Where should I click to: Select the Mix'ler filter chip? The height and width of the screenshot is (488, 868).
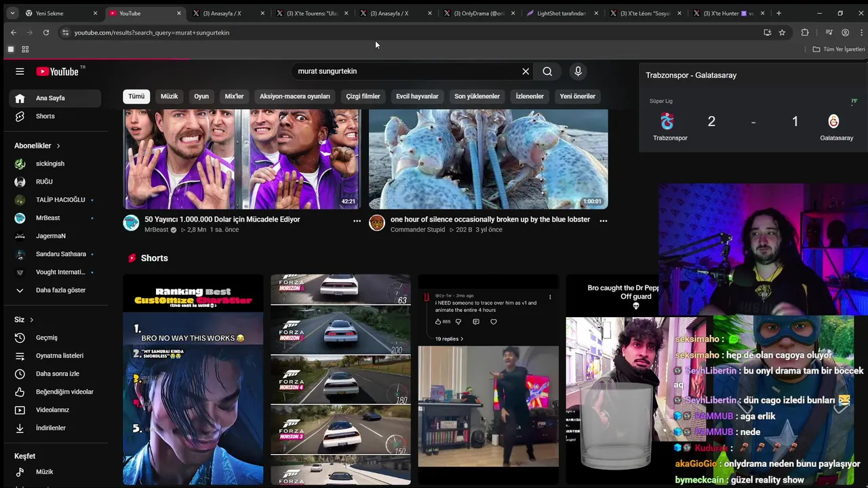pos(234,96)
